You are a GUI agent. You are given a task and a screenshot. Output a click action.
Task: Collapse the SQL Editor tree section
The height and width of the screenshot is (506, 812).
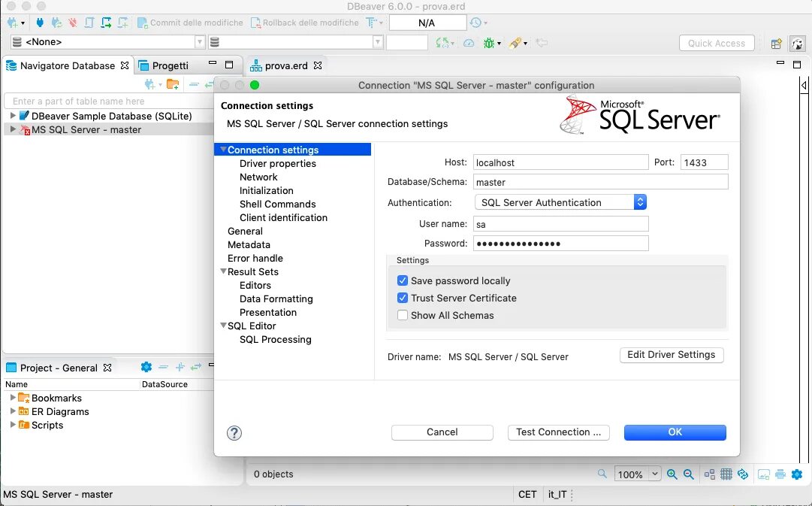(x=223, y=326)
